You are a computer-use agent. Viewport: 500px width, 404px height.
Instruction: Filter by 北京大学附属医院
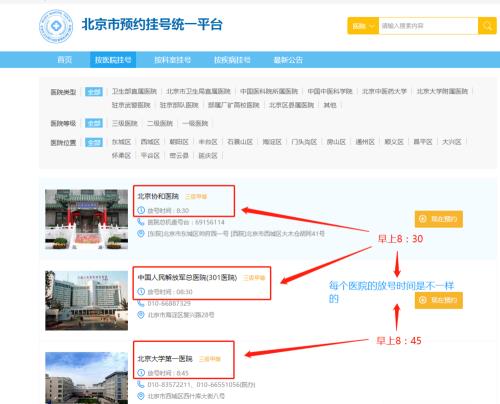pyautogui.click(x=442, y=91)
